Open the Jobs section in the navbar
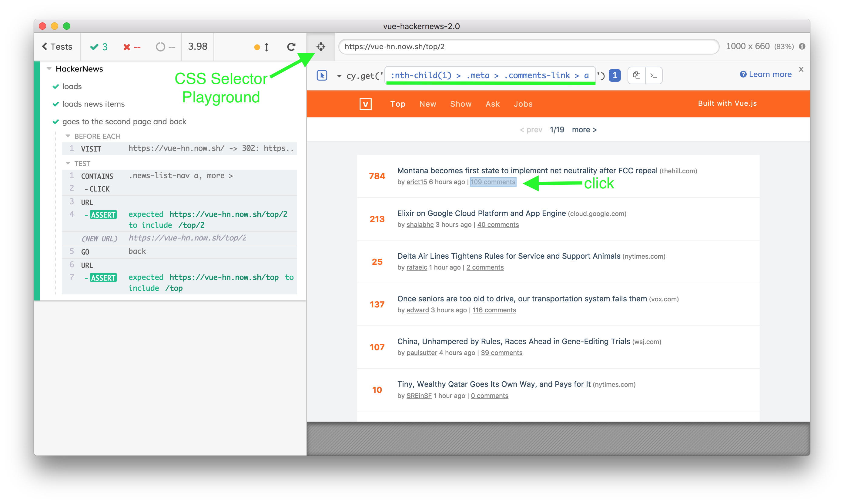Screen dimensions: 844x504 tap(523, 104)
